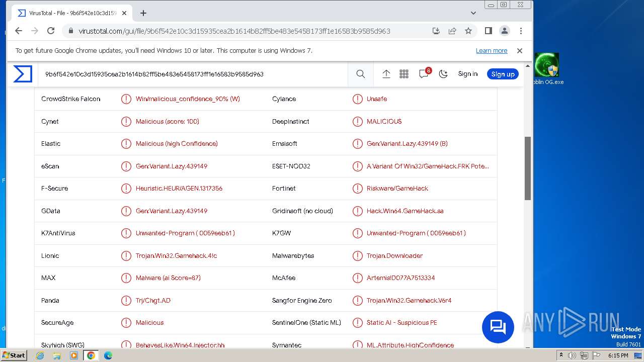The height and width of the screenshot is (362, 644).
Task: Select the VirusTotal - File tab
Action: pyautogui.click(x=71, y=13)
